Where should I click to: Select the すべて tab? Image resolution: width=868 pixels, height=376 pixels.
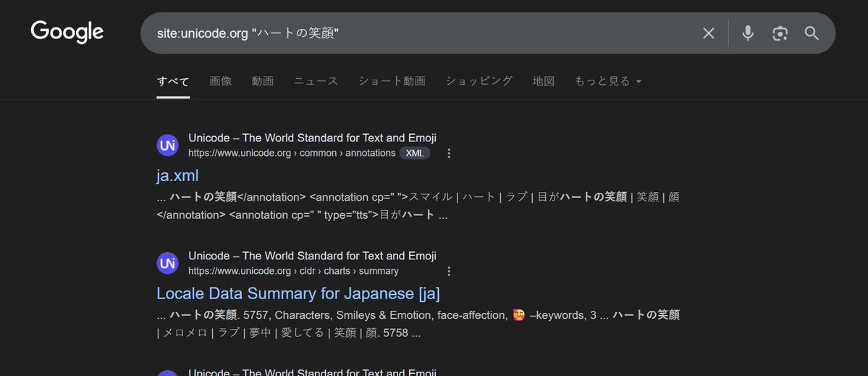(x=173, y=81)
